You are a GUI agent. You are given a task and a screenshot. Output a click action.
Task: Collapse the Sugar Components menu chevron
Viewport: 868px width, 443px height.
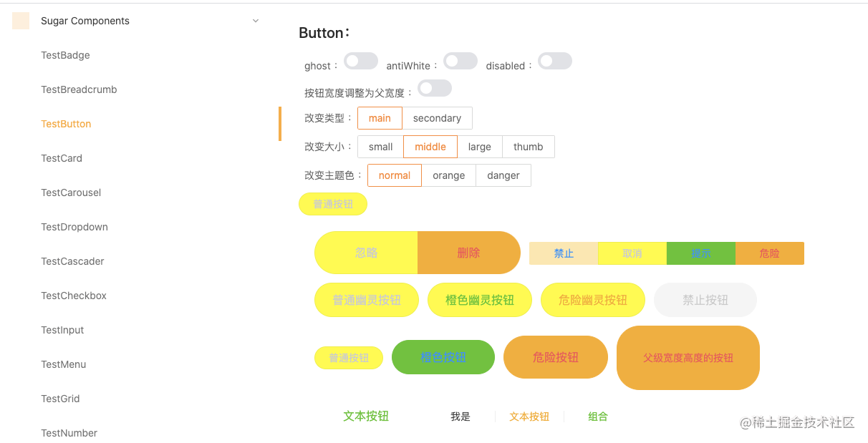(x=256, y=21)
